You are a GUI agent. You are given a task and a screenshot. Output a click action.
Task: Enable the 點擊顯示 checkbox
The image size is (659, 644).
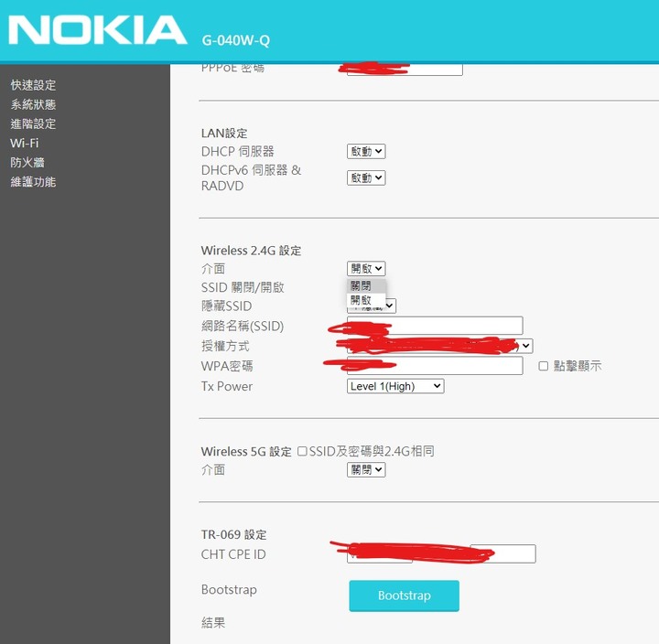[543, 366]
